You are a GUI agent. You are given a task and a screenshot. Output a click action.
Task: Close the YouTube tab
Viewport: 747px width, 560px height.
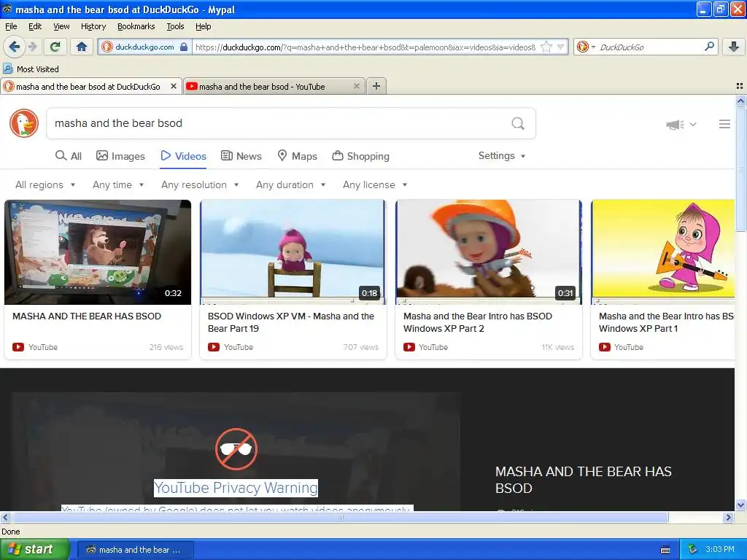356,86
